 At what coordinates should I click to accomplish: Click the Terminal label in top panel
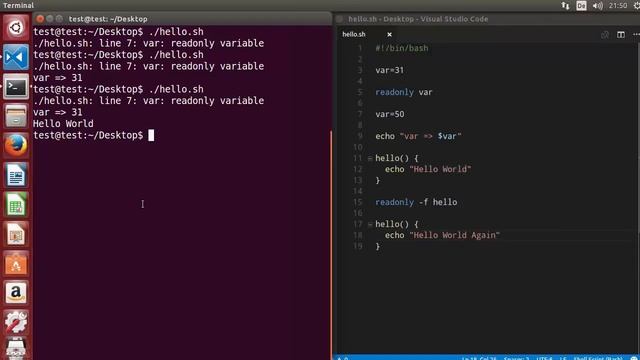point(18,6)
